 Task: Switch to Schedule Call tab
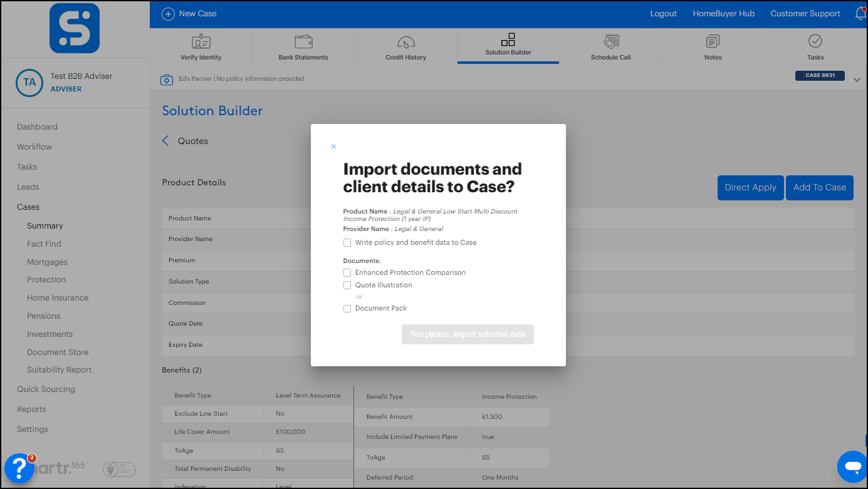[610, 46]
